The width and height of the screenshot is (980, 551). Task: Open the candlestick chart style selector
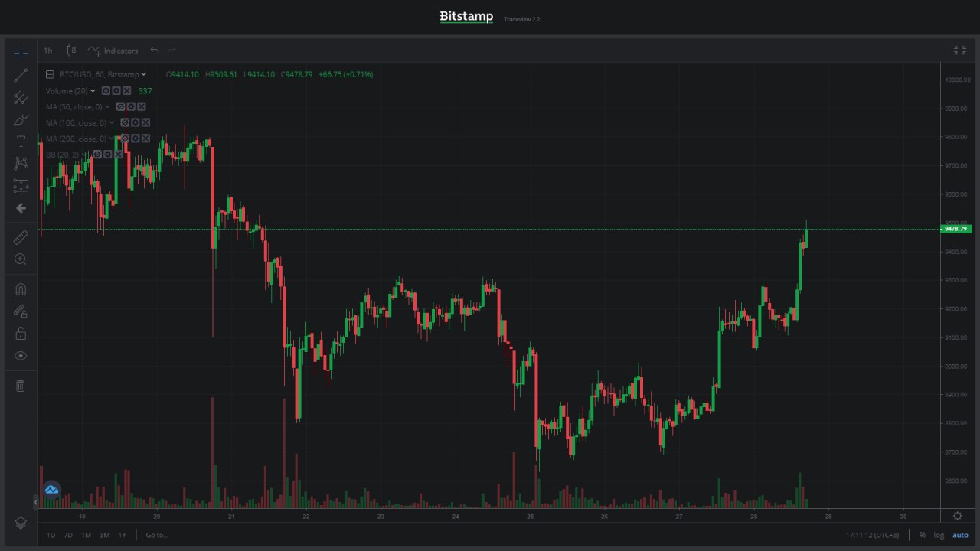(x=71, y=51)
